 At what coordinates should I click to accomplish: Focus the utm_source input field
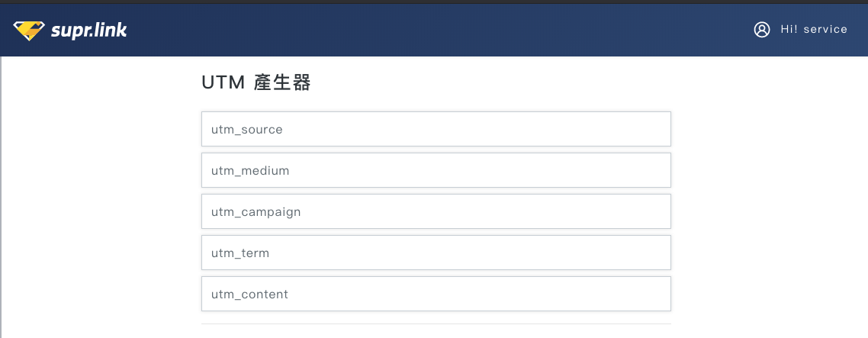click(x=436, y=129)
